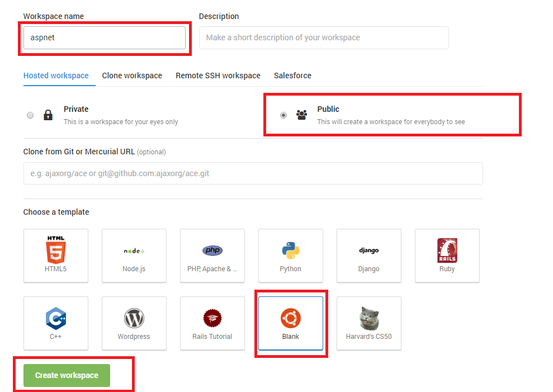This screenshot has height=392, width=553.
Task: Click the 'Clone from Git or Mercurial URL' label
Action: click(x=79, y=152)
